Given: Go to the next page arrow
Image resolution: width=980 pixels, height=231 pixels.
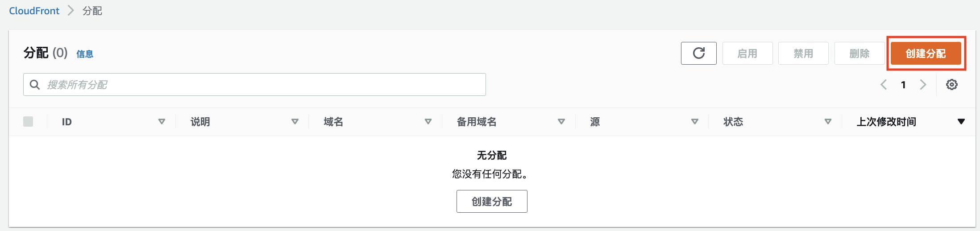Looking at the screenshot, I should pos(923,85).
